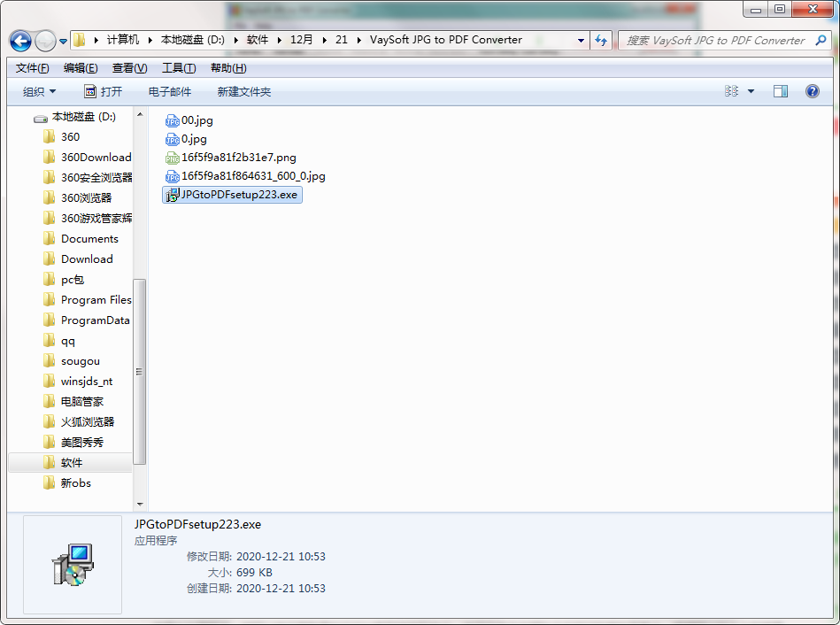The height and width of the screenshot is (625, 840).
Task: Toggle the preview pane icon
Action: pyautogui.click(x=781, y=92)
